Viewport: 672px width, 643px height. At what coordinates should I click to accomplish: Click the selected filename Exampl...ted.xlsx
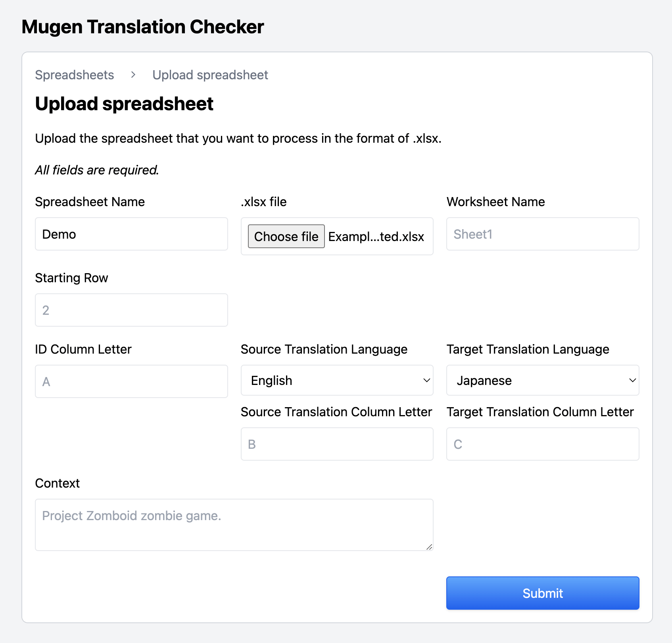pos(376,237)
